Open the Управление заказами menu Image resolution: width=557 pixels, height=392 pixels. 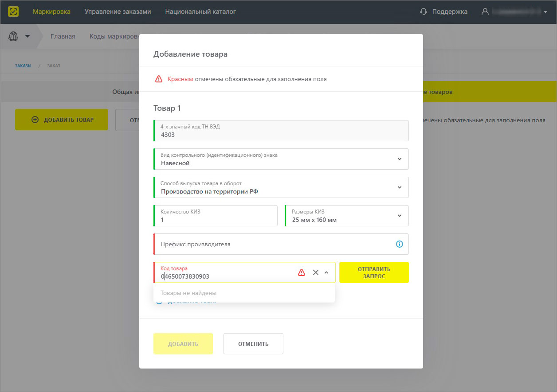pyautogui.click(x=118, y=12)
